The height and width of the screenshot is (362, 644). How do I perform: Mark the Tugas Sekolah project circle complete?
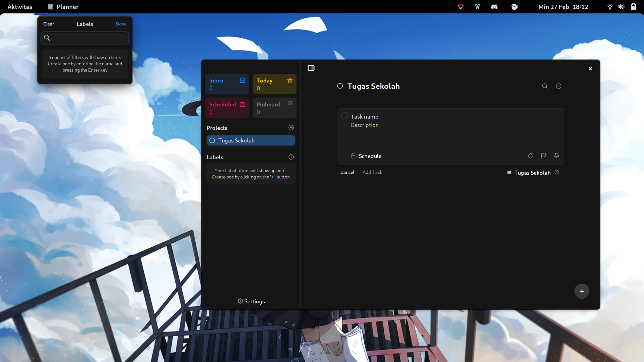tap(212, 140)
